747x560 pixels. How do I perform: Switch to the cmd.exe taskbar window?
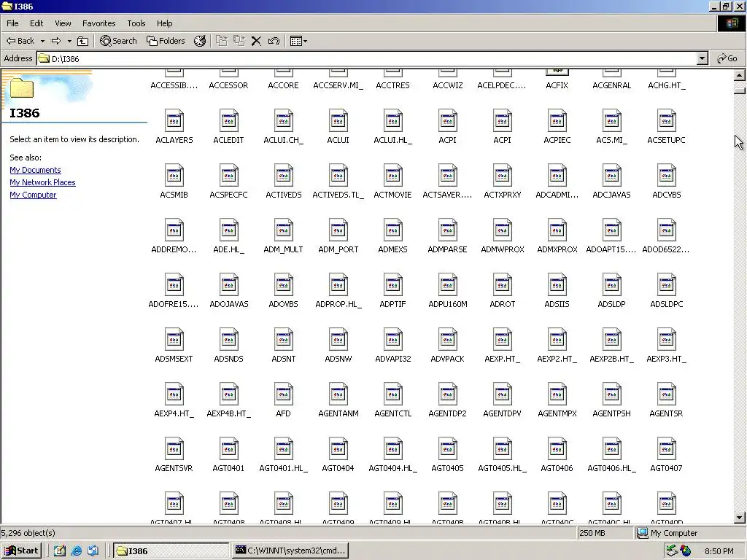pyautogui.click(x=290, y=551)
